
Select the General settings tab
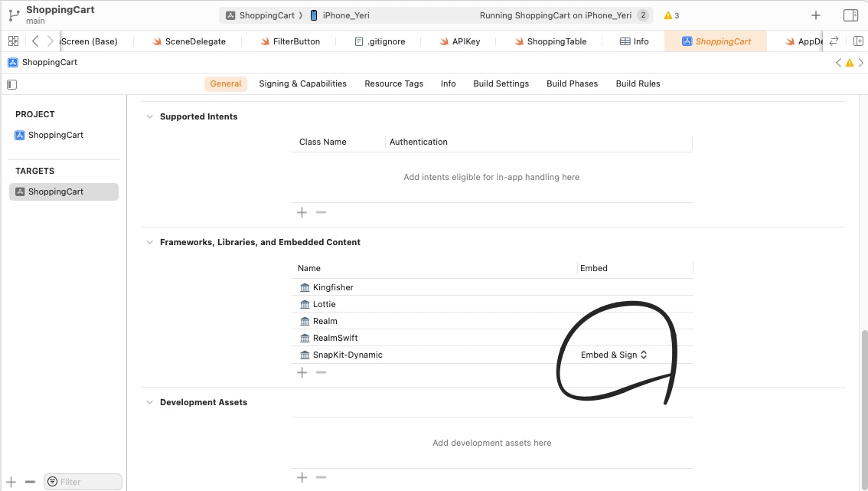(225, 83)
